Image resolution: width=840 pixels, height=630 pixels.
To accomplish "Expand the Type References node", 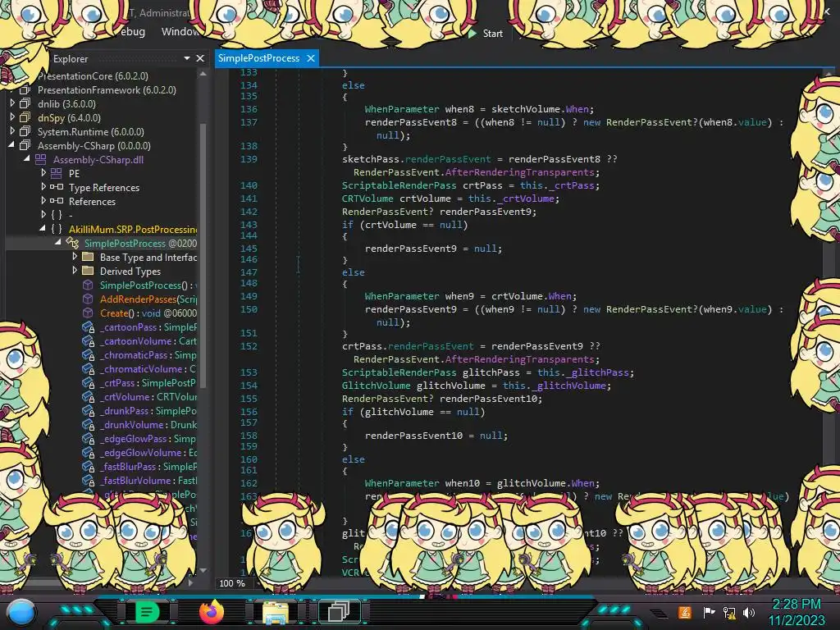I will click(43, 186).
